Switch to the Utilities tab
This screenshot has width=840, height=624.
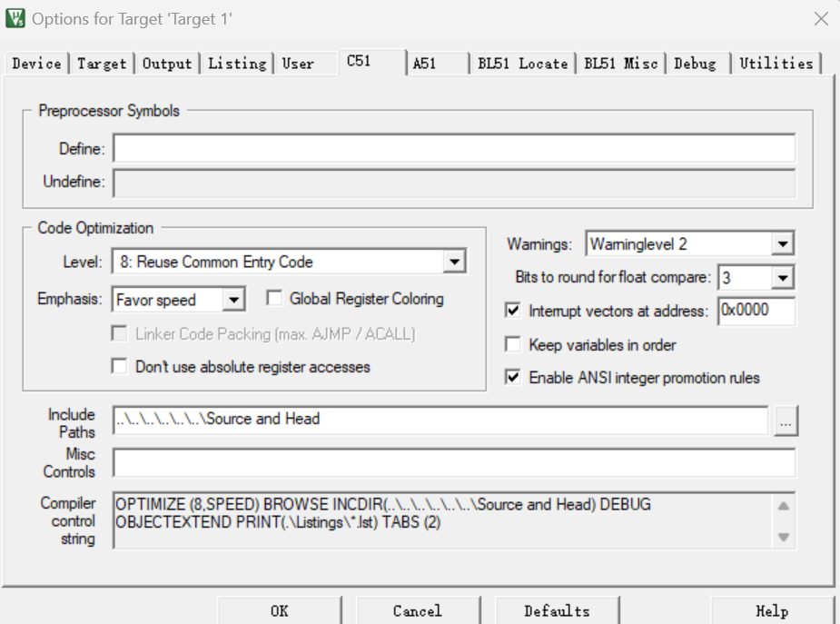point(776,64)
